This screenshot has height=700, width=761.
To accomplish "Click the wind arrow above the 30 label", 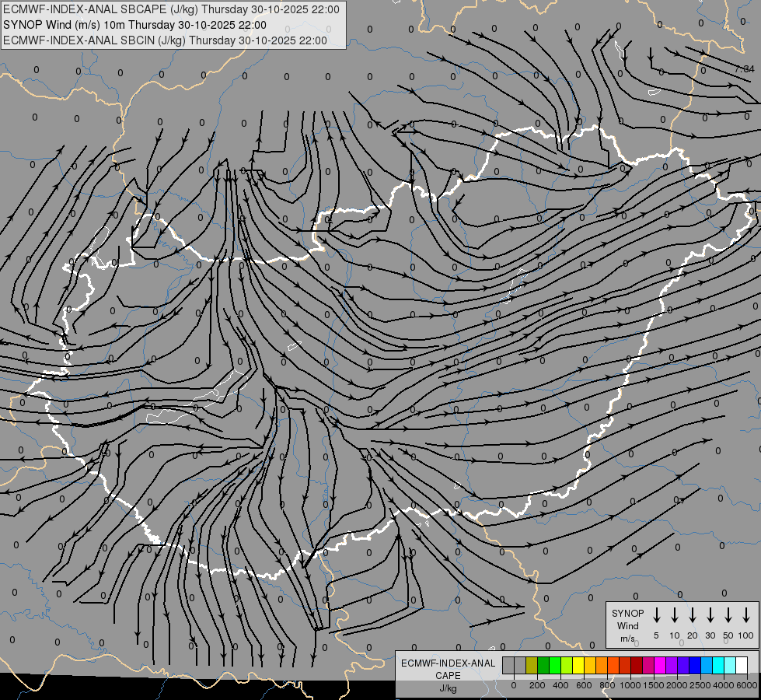I will [x=710, y=614].
